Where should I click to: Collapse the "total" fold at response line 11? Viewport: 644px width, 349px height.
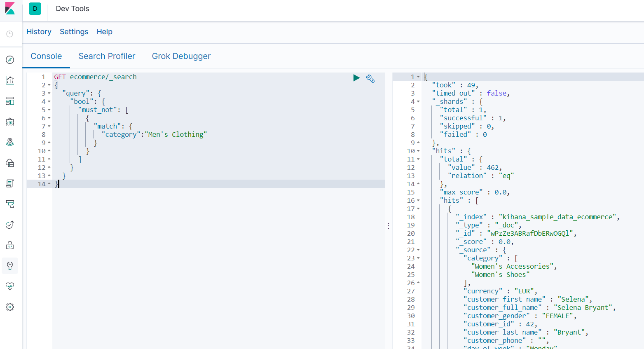(418, 159)
